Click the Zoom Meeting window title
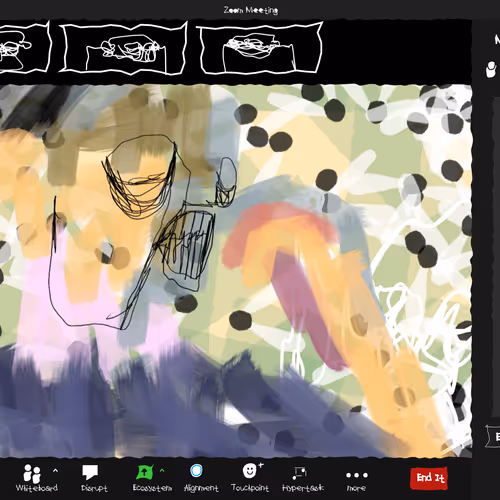The width and height of the screenshot is (500, 500). coord(251,10)
